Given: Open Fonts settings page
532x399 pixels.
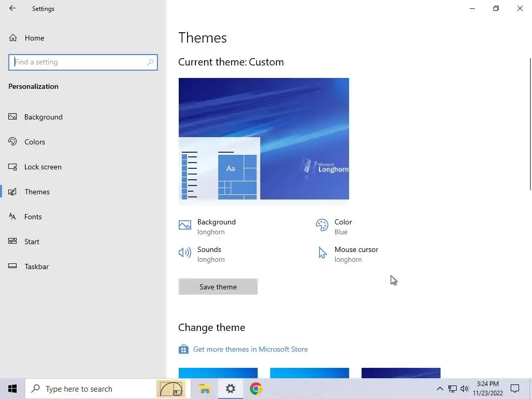Looking at the screenshot, I should tap(33, 217).
